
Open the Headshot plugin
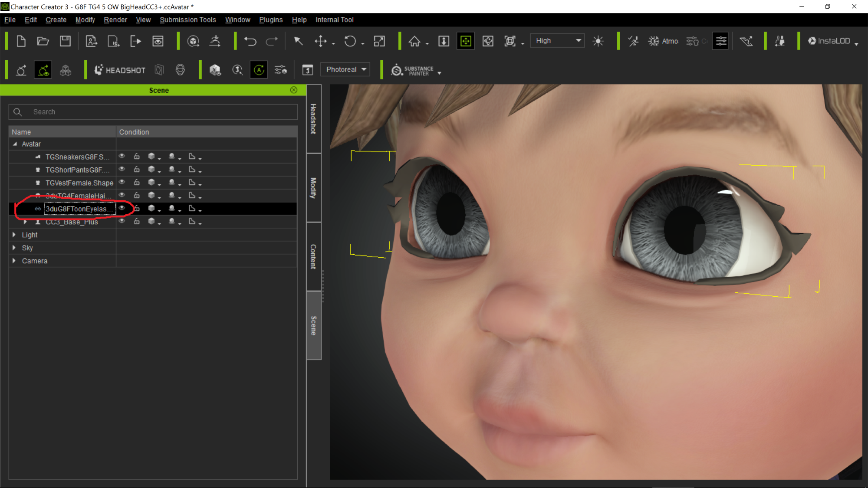[120, 70]
